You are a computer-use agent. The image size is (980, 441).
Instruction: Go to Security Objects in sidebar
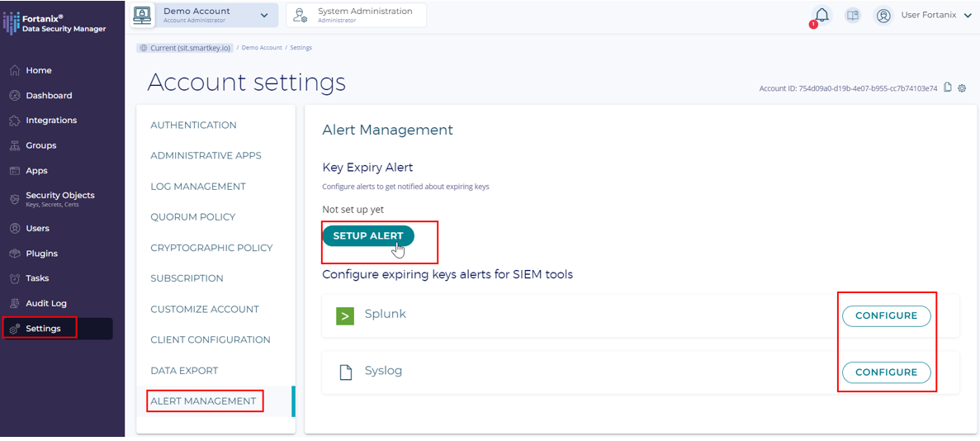click(x=59, y=198)
